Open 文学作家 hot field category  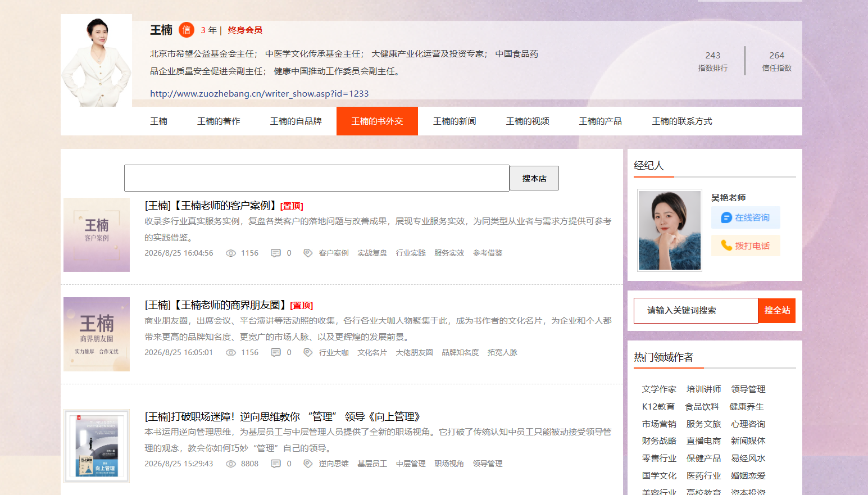(660, 389)
